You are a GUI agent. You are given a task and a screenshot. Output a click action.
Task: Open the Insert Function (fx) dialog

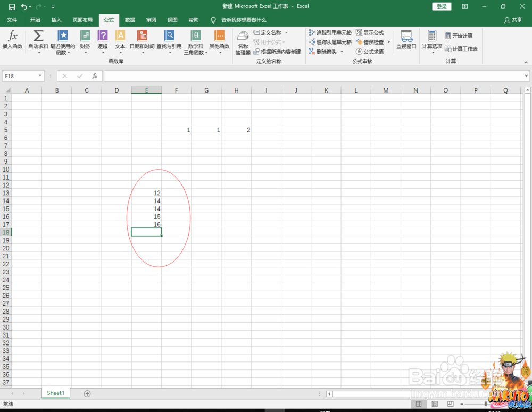[x=12, y=40]
